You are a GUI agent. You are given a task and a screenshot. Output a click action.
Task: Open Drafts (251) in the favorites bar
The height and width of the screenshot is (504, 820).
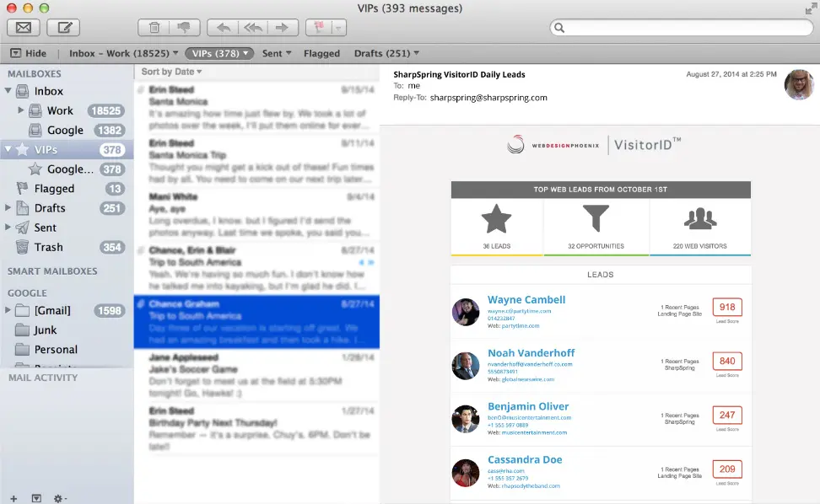coord(386,53)
